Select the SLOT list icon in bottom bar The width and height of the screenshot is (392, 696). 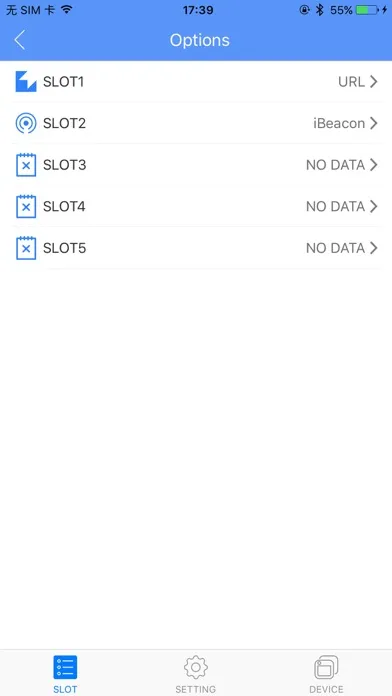click(x=65, y=667)
